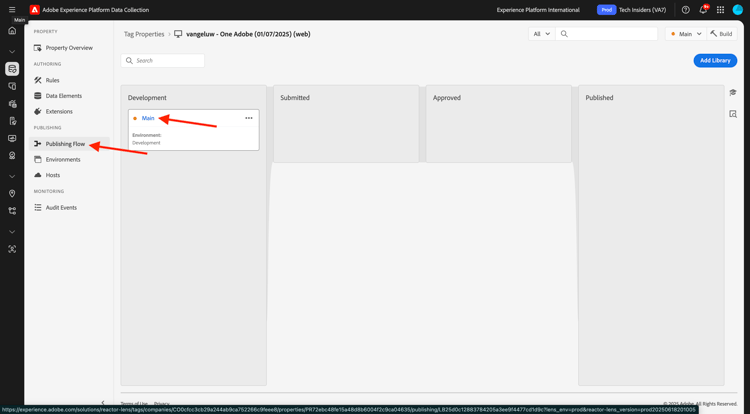Image resolution: width=750 pixels, height=414 pixels.
Task: Expand the chevron above scan-face icon
Action: pos(12,232)
